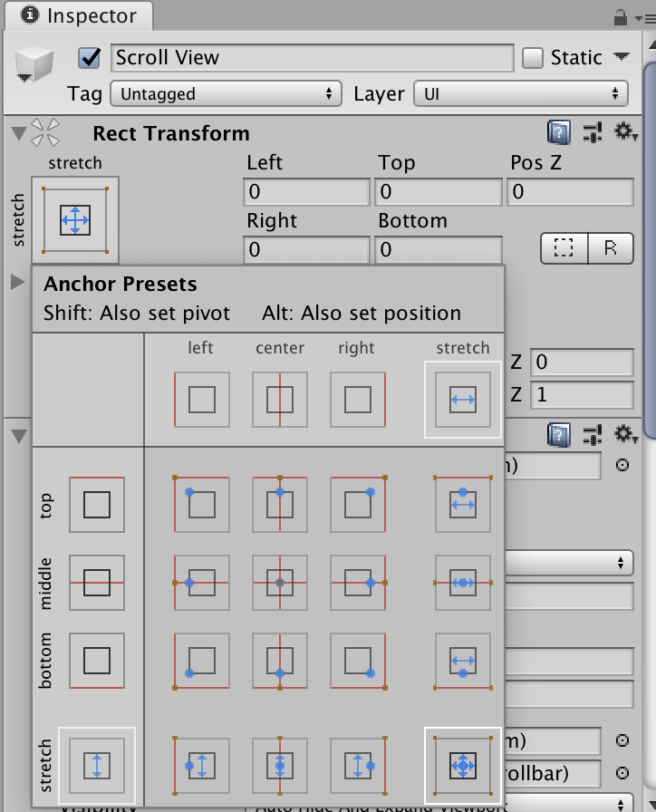The width and height of the screenshot is (656, 812).
Task: Toggle the Scroll View active checkbox
Action: click(90, 58)
